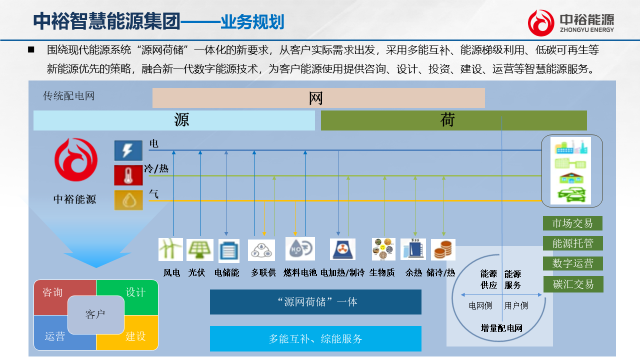Click the multi-generation (多联供) icon

(x=261, y=250)
